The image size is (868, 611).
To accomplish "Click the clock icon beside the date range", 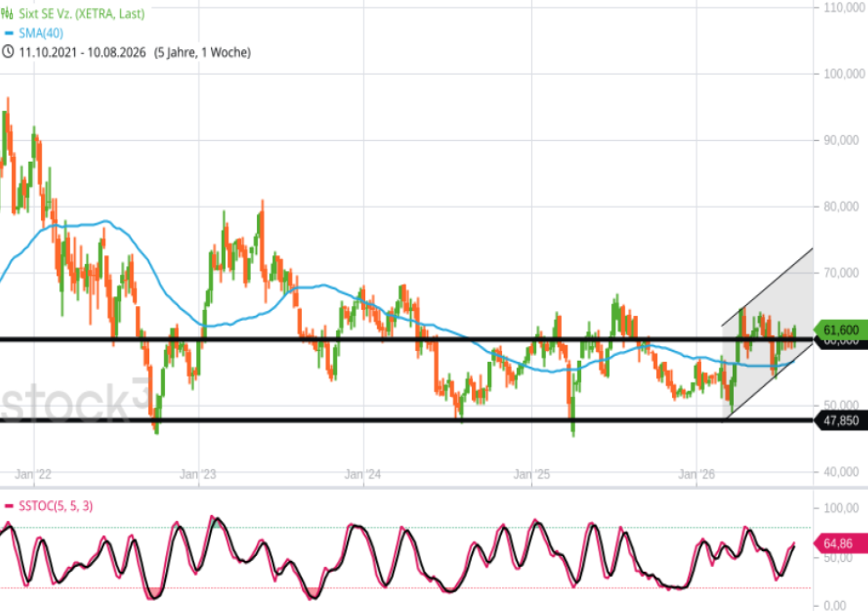I will point(8,52).
